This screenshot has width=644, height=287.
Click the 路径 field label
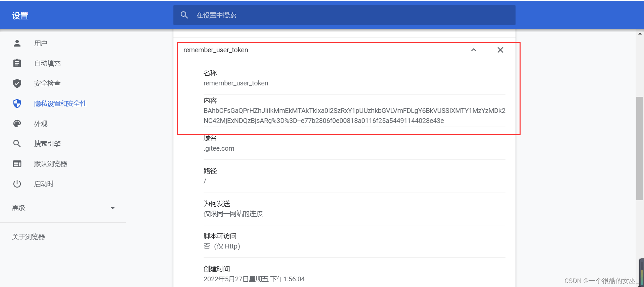(x=210, y=171)
